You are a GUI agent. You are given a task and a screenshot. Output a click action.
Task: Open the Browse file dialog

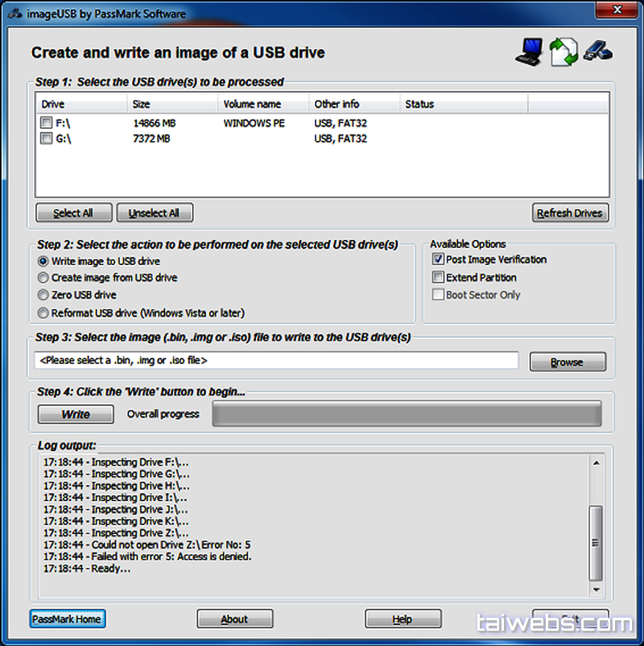[567, 362]
